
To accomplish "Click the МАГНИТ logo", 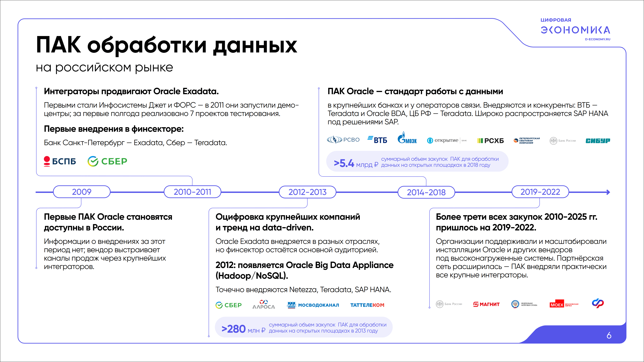I will tap(487, 304).
